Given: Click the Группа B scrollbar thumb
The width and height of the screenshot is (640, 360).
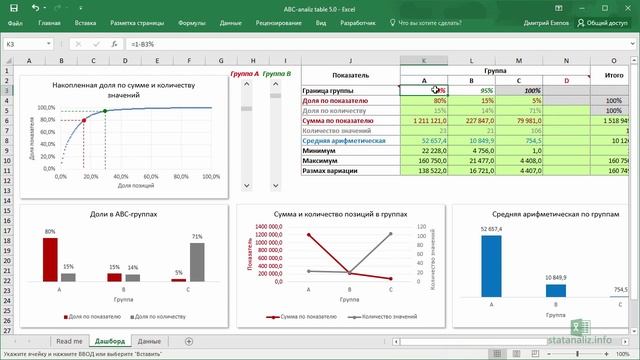Looking at the screenshot, I should pyautogui.click(x=276, y=96).
